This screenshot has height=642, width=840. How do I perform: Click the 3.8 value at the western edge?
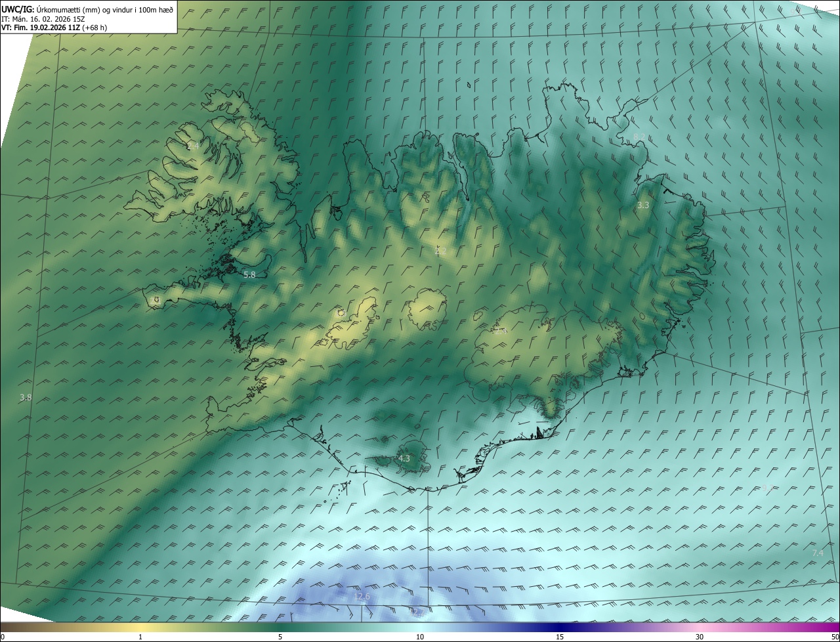coord(26,397)
